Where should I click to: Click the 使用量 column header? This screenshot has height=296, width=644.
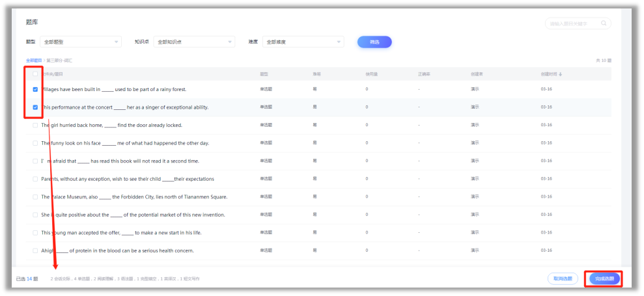[371, 74]
